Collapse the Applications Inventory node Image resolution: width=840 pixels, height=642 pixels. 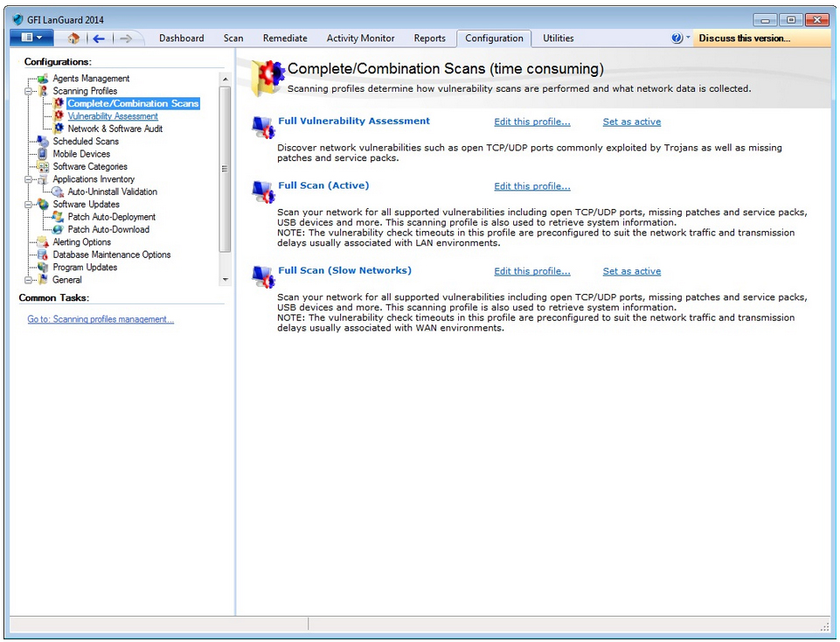click(28, 179)
